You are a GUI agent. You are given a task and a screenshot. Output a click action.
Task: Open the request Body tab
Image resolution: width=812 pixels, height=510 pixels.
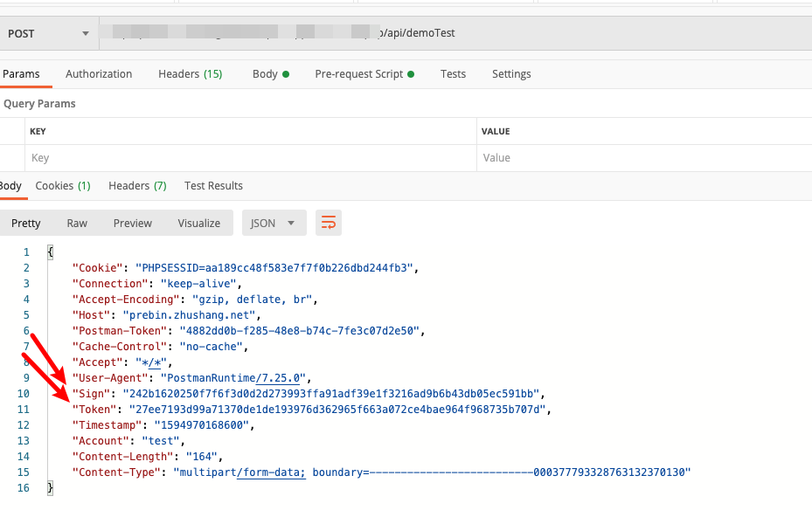pyautogui.click(x=270, y=74)
